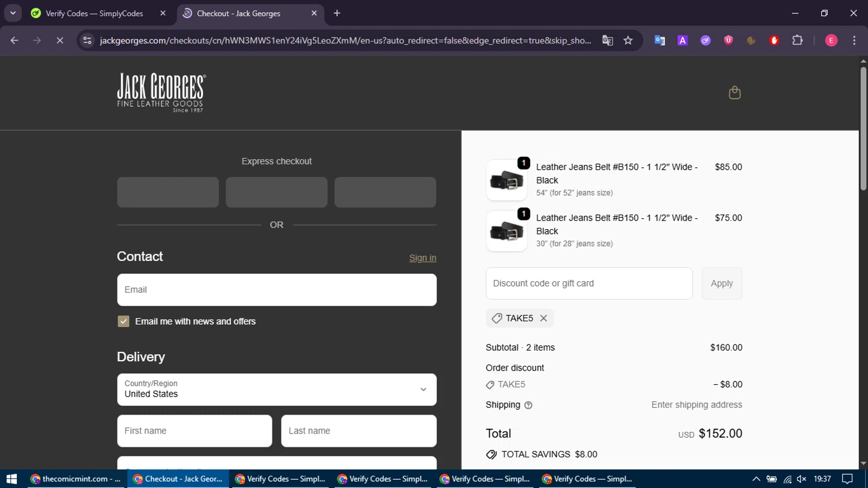This screenshot has height=488, width=868.
Task: Click the First name field
Action: point(194,431)
